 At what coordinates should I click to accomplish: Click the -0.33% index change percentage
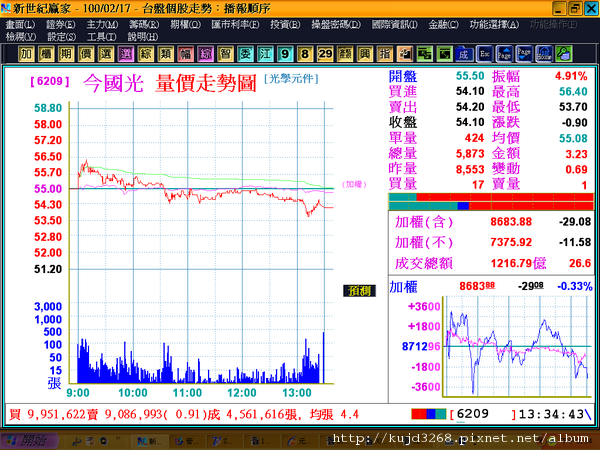click(x=574, y=286)
